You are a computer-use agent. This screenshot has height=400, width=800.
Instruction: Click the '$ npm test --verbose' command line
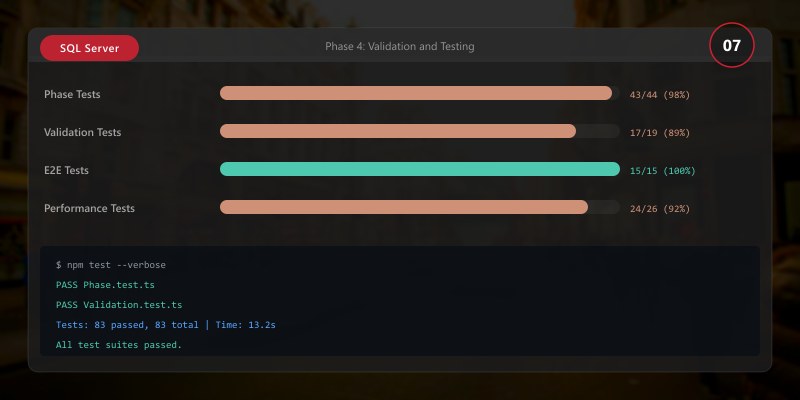[111, 265]
